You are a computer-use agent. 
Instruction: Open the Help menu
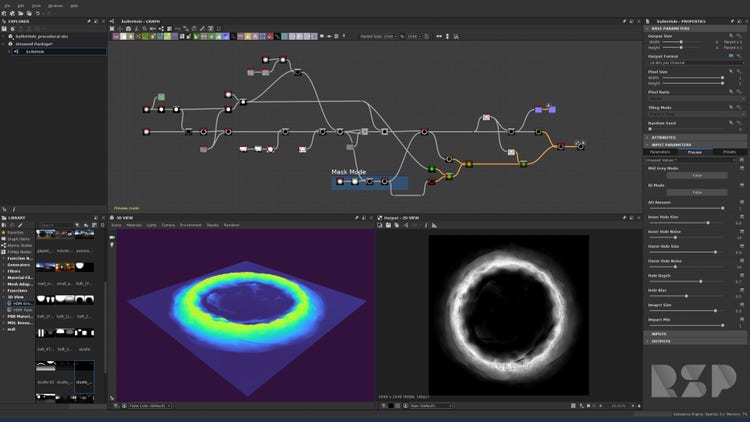coord(74,6)
